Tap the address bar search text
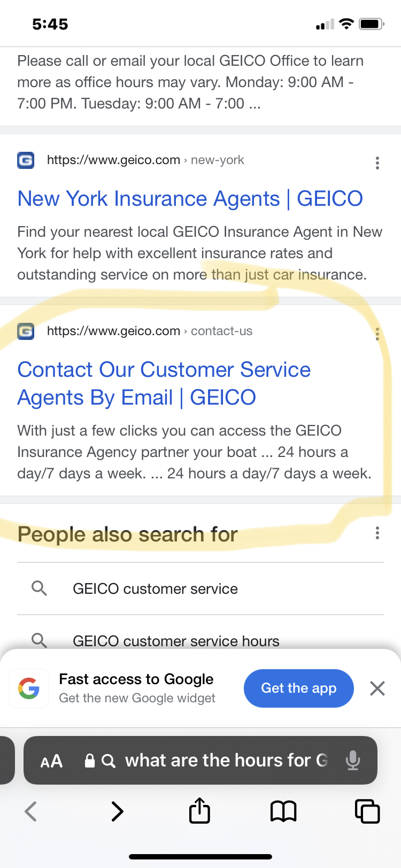 (x=226, y=760)
